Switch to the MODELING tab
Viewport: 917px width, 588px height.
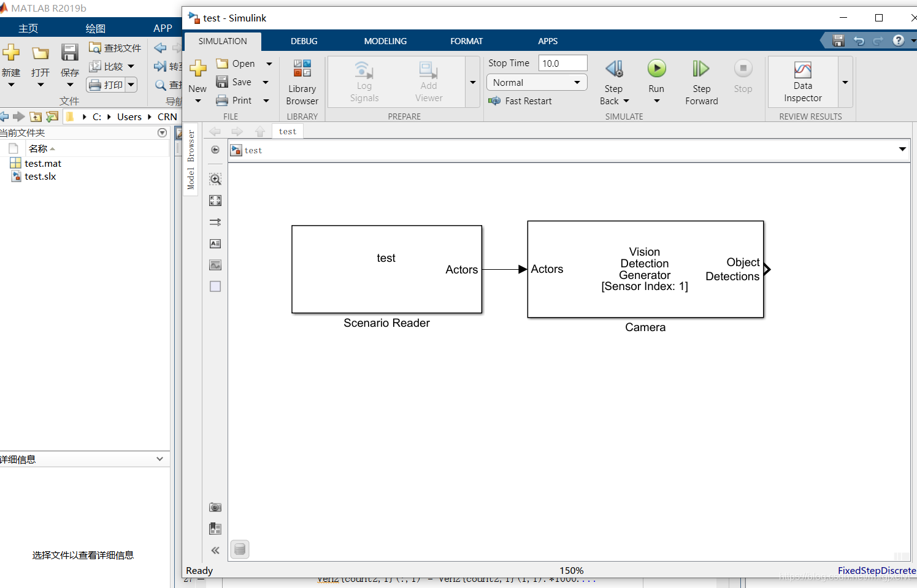pyautogui.click(x=385, y=41)
